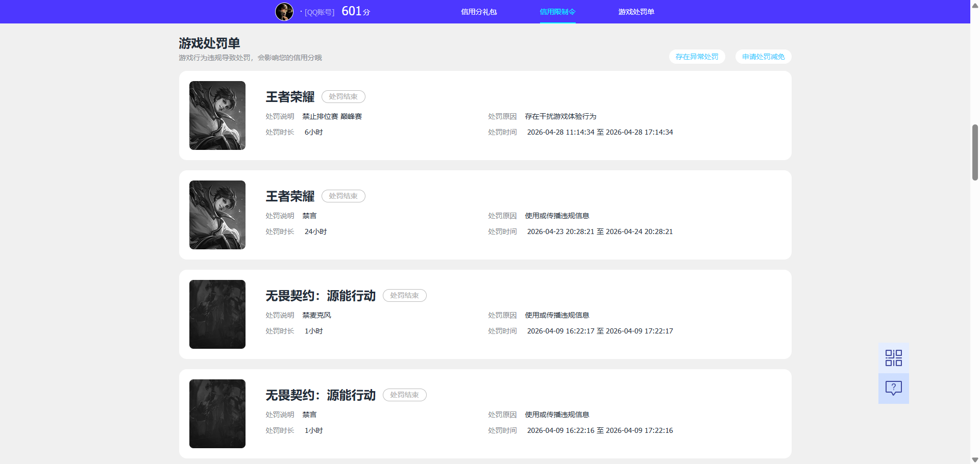The image size is (980, 464).
Task: Click 处罚结束 badge on 禁麦克风 card
Action: (404, 295)
